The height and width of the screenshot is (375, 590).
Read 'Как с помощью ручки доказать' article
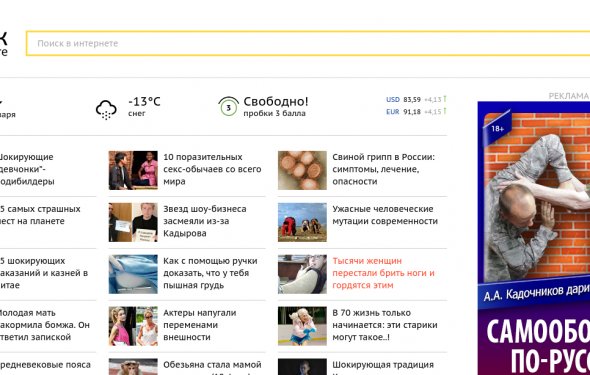[210, 273]
